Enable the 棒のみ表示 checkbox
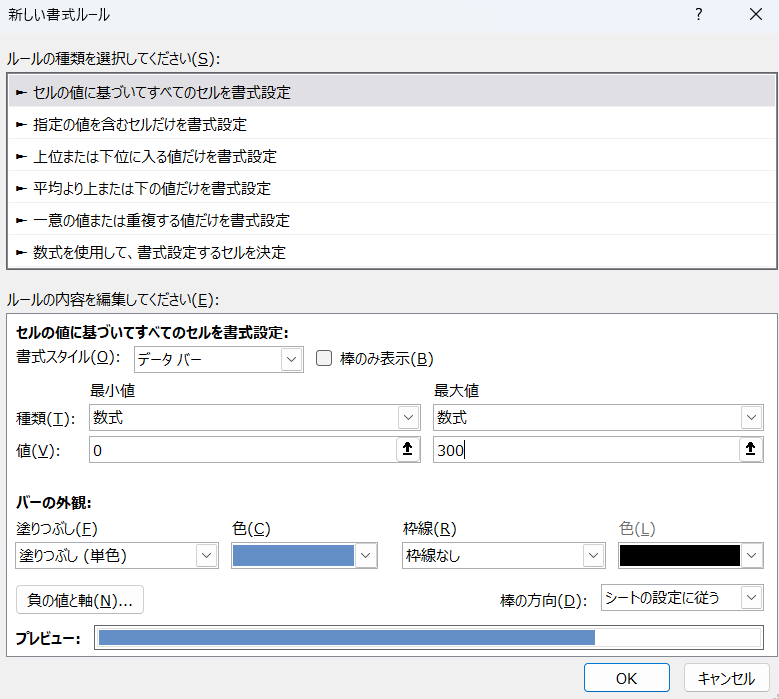 point(324,358)
